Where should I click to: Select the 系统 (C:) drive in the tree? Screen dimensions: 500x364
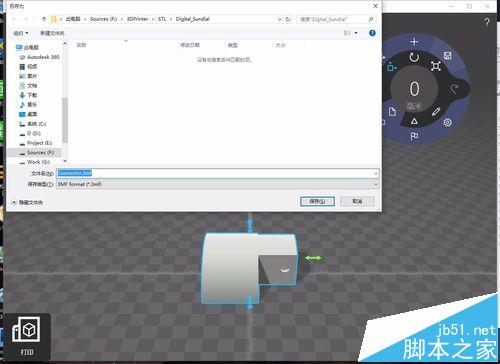[33, 124]
